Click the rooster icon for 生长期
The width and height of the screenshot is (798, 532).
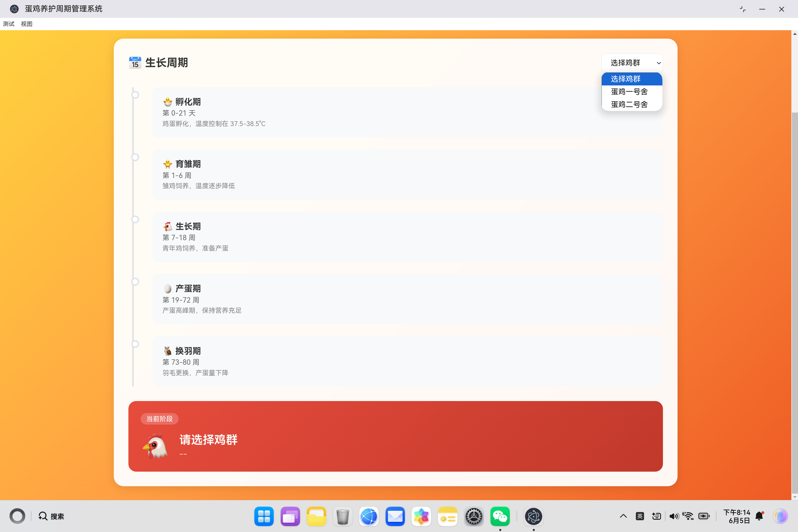pyautogui.click(x=168, y=226)
